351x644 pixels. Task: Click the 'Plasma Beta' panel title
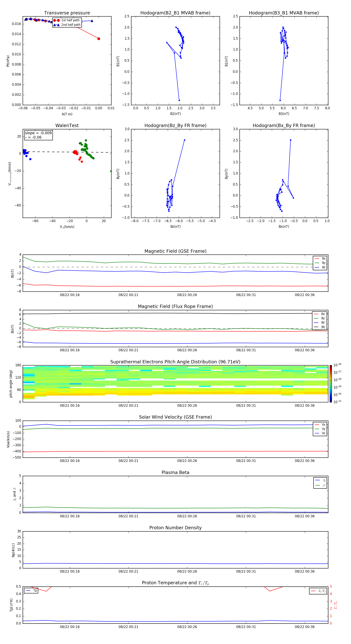175,472
